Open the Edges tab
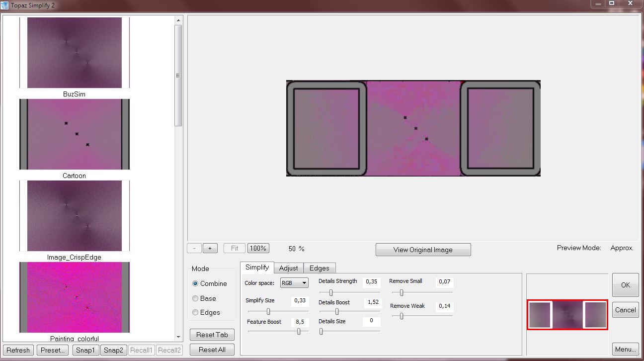The image size is (644, 361). coord(320,268)
